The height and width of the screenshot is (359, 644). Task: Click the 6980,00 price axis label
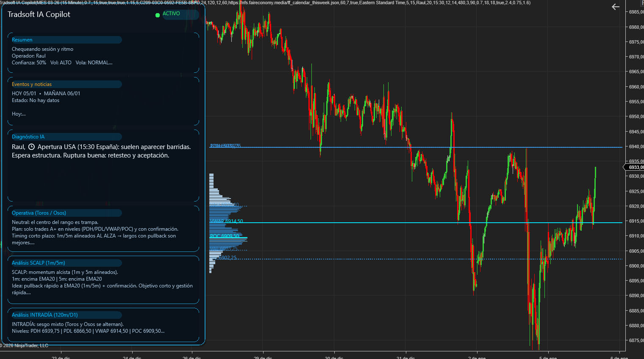pyautogui.click(x=636, y=27)
